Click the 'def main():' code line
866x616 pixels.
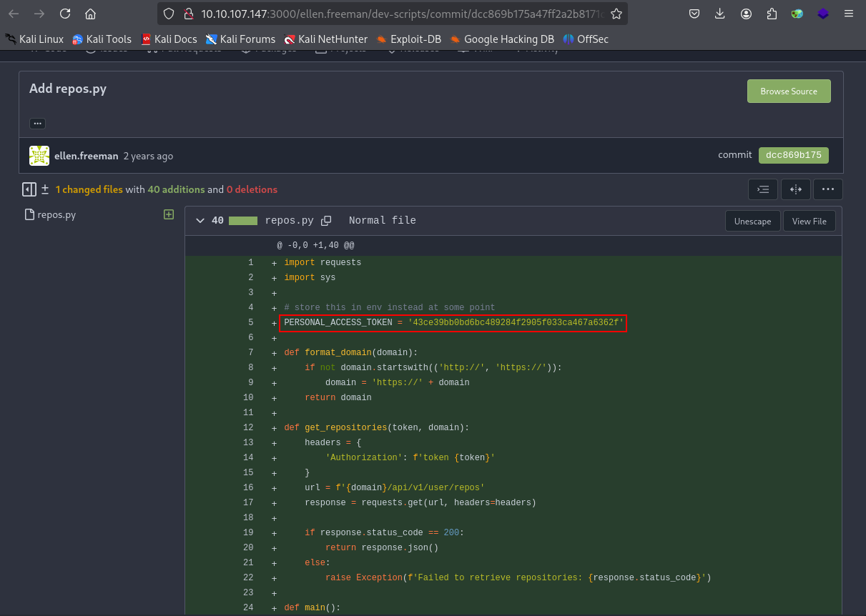pos(313,607)
